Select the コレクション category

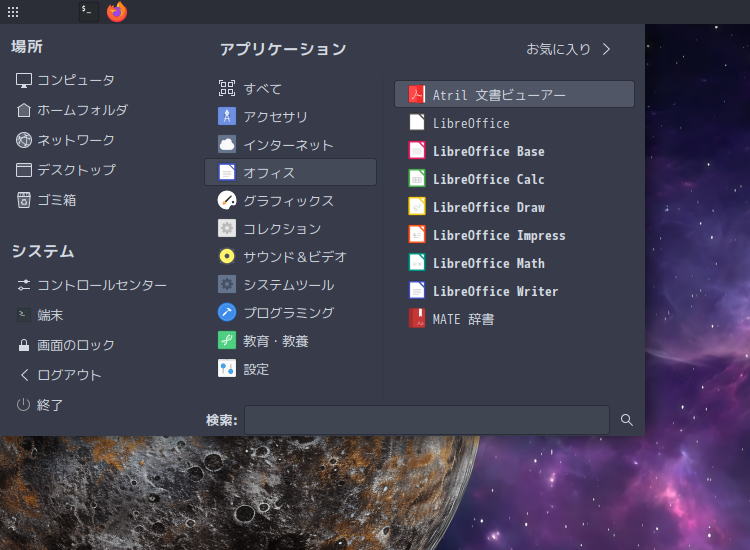290,229
